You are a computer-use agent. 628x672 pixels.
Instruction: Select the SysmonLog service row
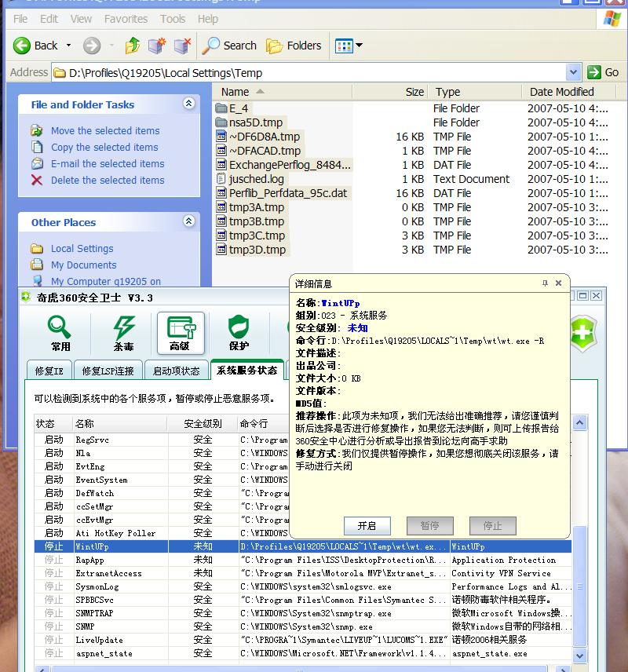tap(303, 586)
